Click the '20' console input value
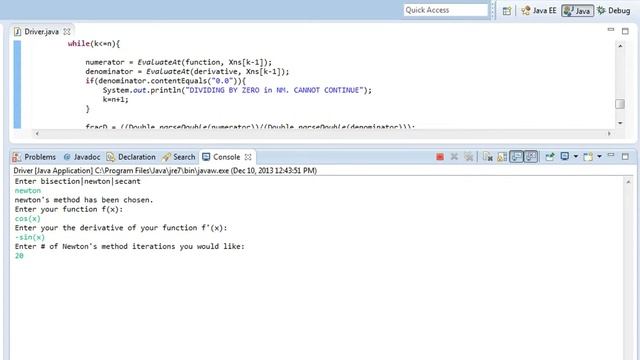640x360 pixels. point(19,256)
